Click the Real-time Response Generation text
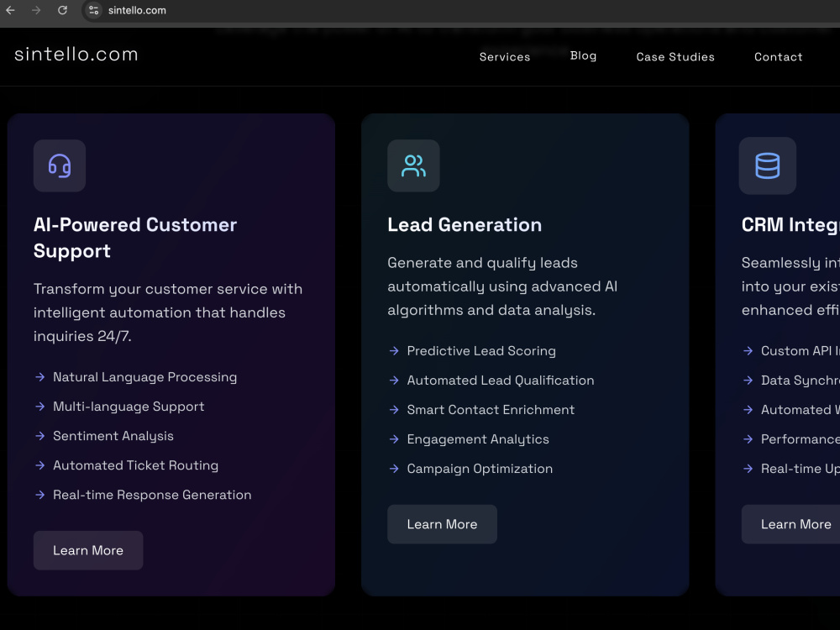Screen dimensions: 840x630 [x=152, y=495]
